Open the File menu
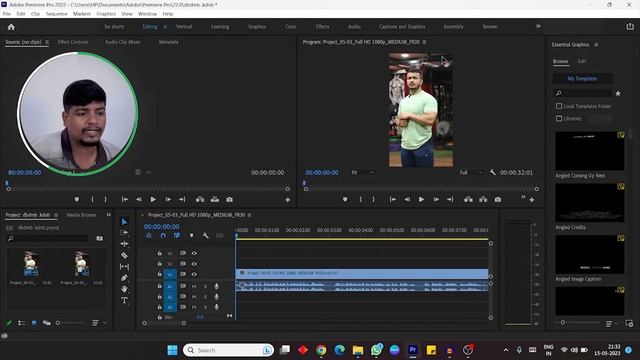 tap(7, 14)
